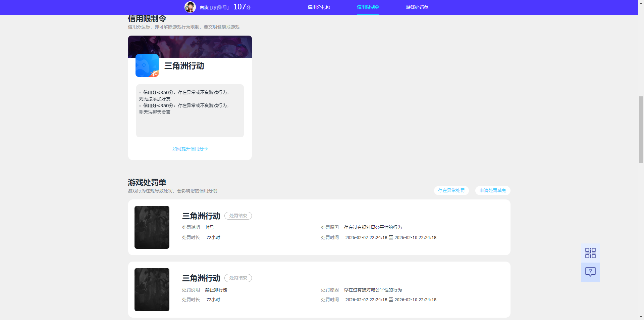Switch to the 信用分礼包 tab

[319, 7]
